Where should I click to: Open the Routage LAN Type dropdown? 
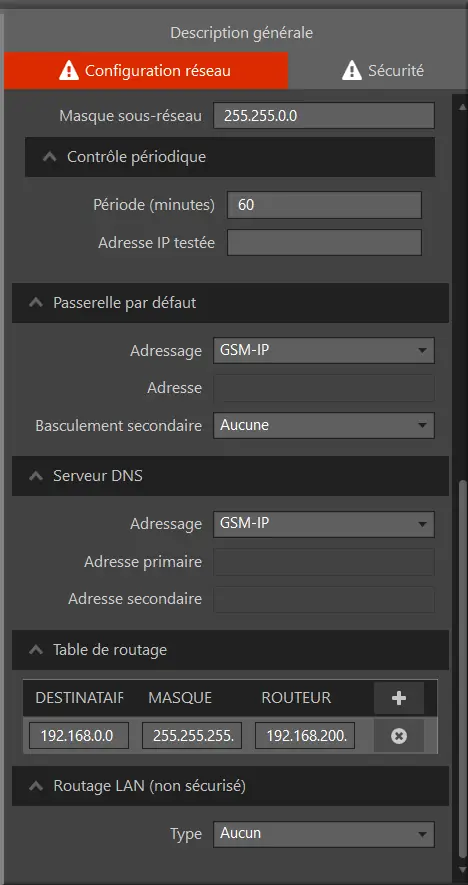tap(323, 834)
